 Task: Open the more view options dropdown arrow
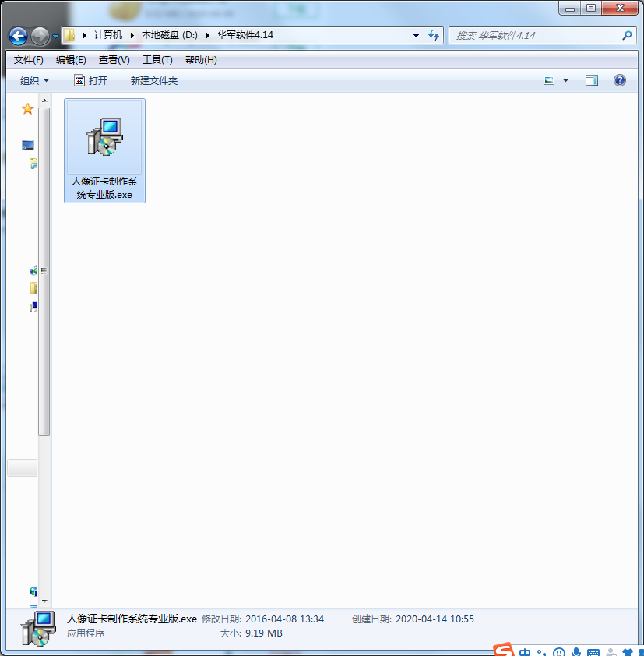pos(566,80)
